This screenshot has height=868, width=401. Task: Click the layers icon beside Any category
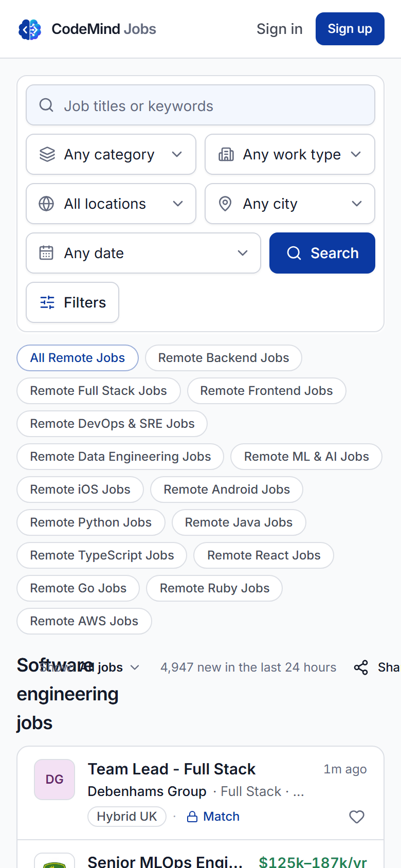coord(47,154)
